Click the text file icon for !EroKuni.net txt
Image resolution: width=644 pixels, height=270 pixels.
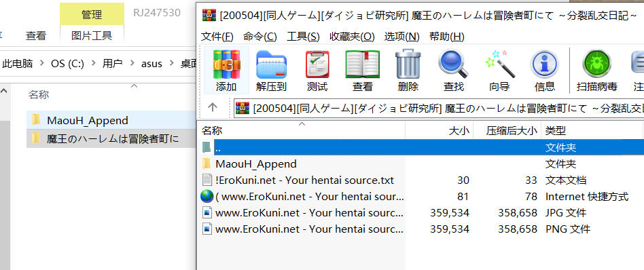click(207, 180)
